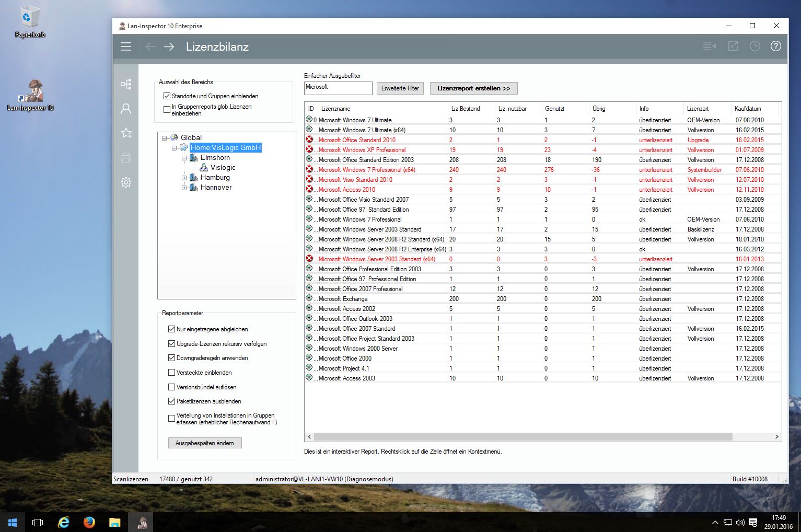
Task: Uncheck Standorte und Gruppen einblenden
Action: coord(167,96)
